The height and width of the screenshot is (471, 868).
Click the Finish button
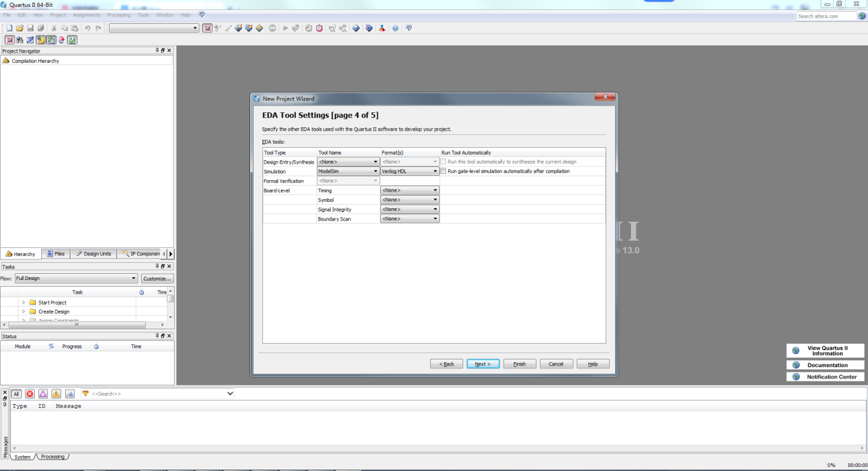point(520,364)
